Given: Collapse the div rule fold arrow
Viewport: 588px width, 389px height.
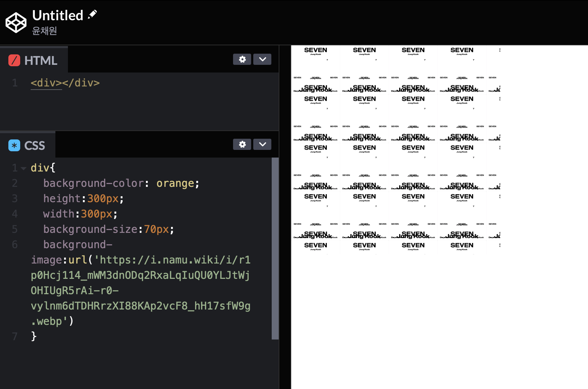Looking at the screenshot, I should [x=24, y=168].
